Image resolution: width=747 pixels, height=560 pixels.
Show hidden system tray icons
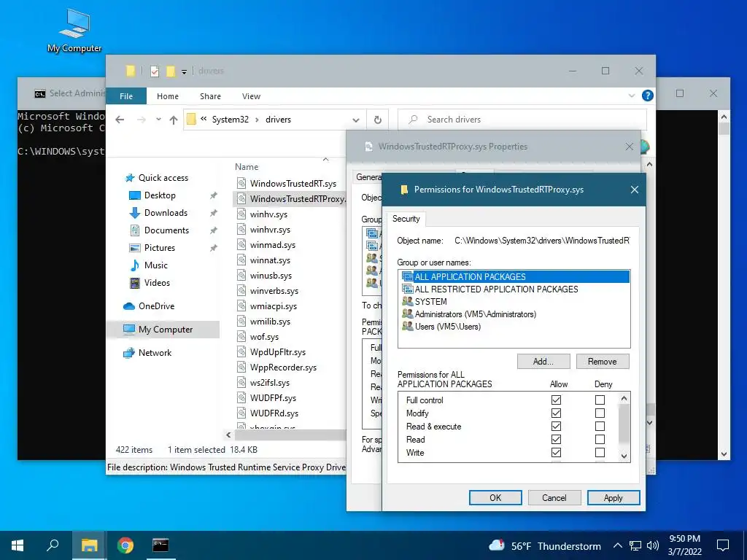(x=617, y=545)
